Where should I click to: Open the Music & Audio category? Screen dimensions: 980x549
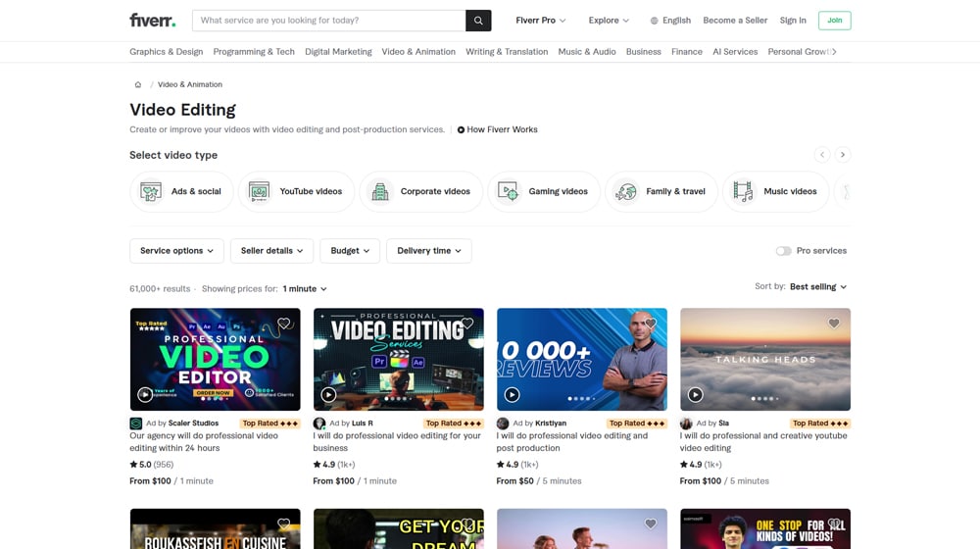[x=587, y=52]
